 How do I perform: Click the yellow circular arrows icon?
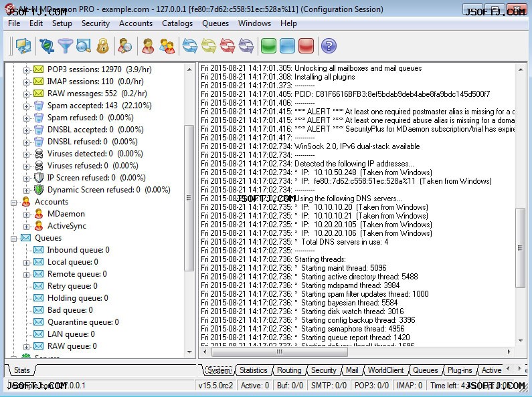tap(209, 46)
